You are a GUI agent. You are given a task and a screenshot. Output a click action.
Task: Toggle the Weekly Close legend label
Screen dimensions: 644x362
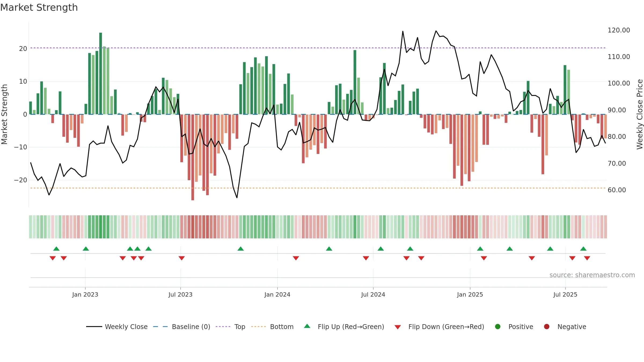click(126, 327)
